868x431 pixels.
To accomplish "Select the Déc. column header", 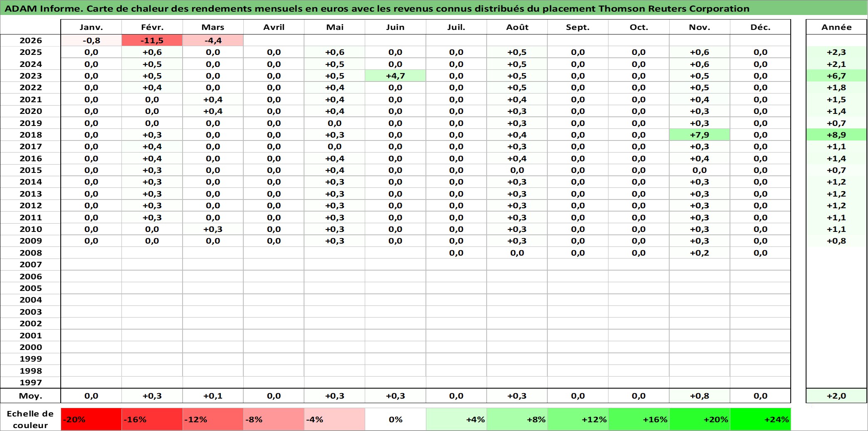I will click(x=760, y=27).
